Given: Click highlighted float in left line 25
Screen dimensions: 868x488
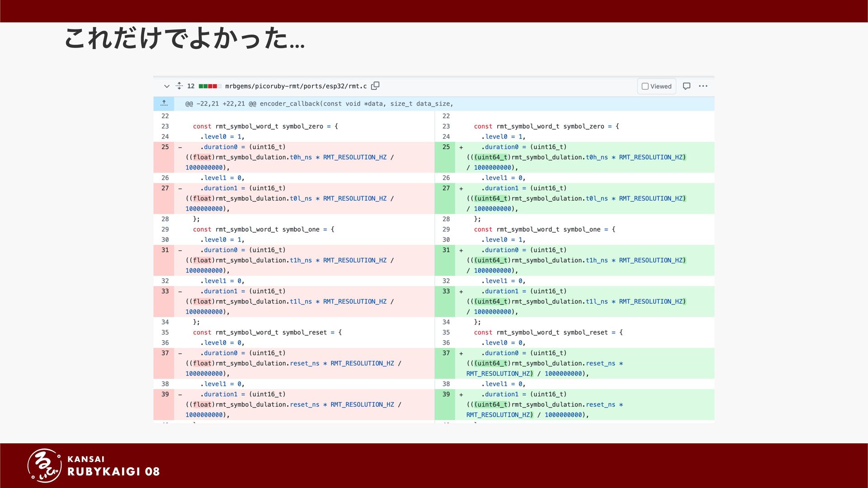Looking at the screenshot, I should [202, 157].
